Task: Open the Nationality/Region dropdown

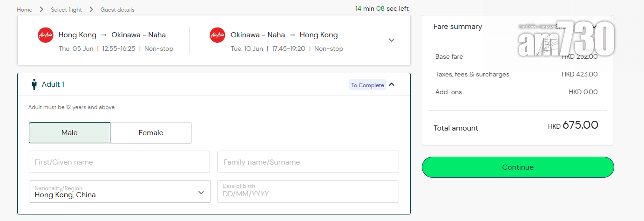Action: [x=120, y=192]
